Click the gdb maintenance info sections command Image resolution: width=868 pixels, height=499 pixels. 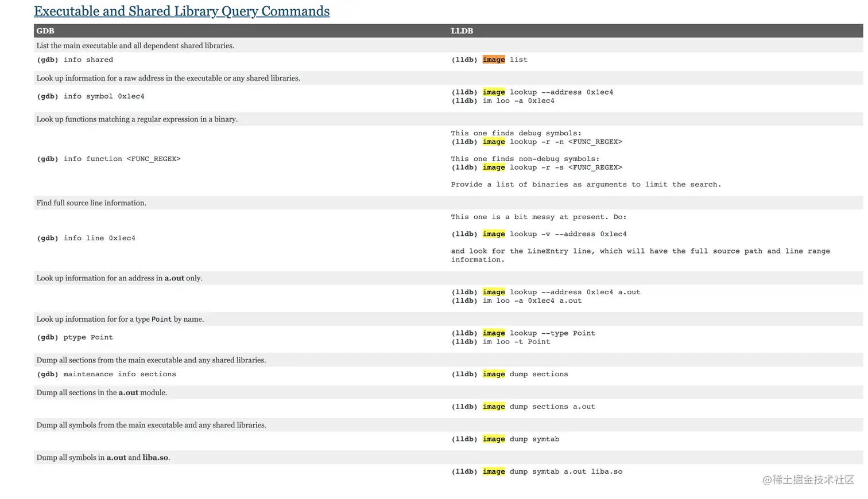point(107,374)
